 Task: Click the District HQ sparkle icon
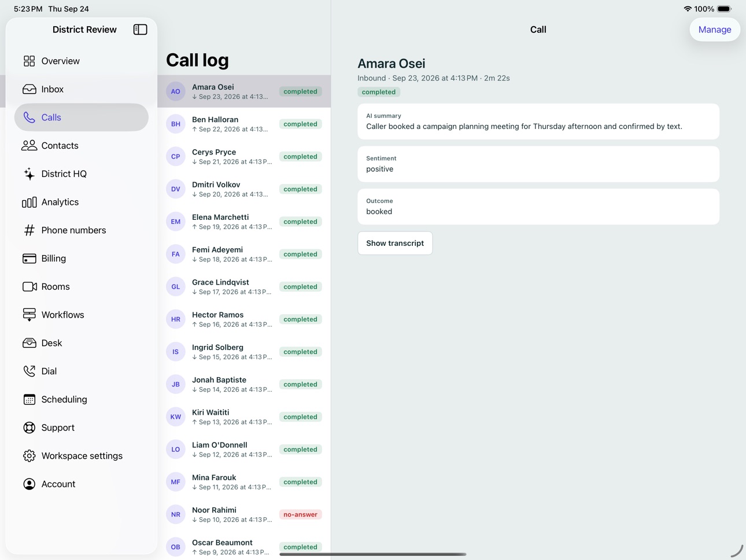[29, 174]
